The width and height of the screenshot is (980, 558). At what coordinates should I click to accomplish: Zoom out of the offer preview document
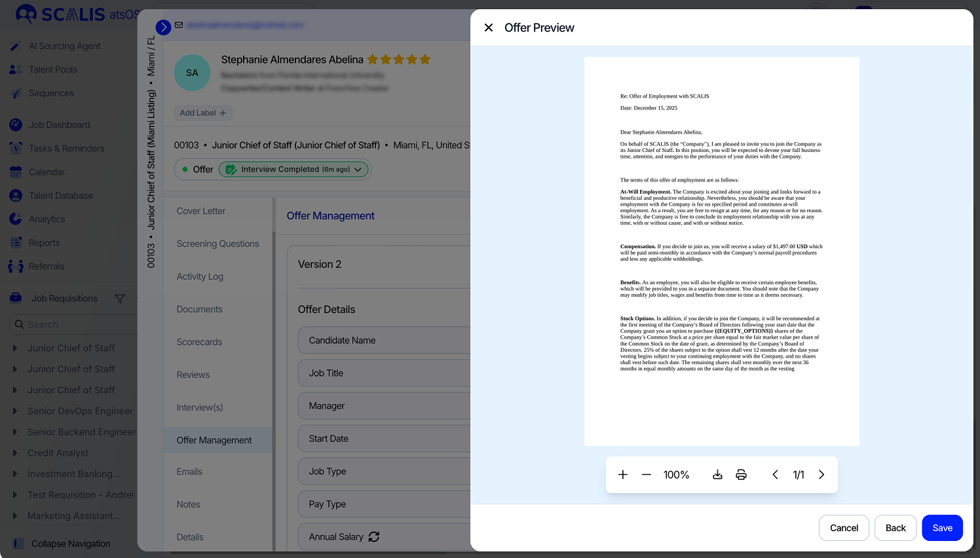pyautogui.click(x=647, y=475)
